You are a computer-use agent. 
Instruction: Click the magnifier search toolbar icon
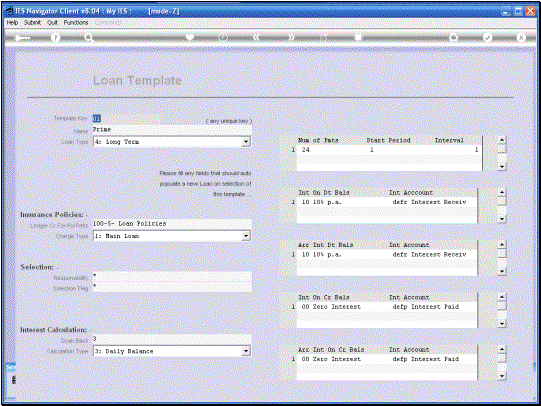89,37
